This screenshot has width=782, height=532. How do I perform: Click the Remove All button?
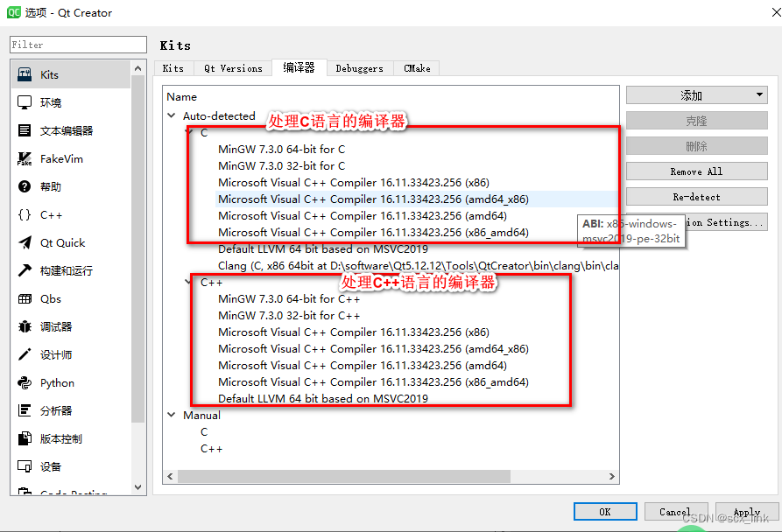[x=696, y=171]
